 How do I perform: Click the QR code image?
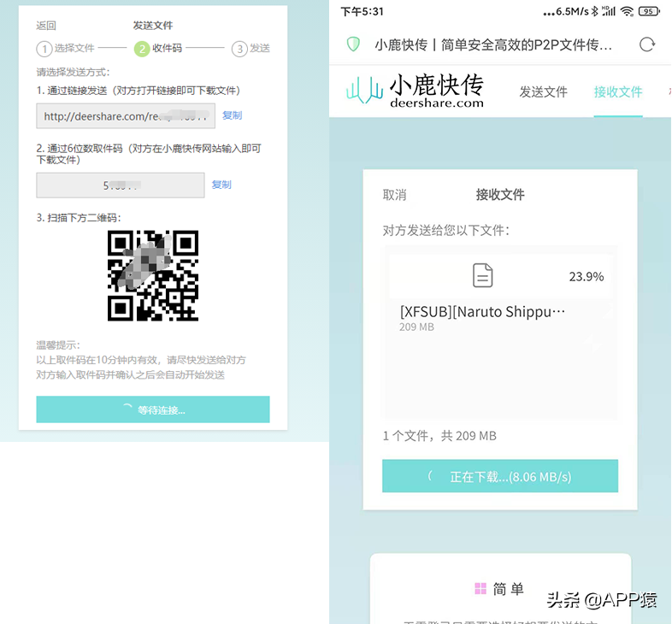tap(153, 275)
